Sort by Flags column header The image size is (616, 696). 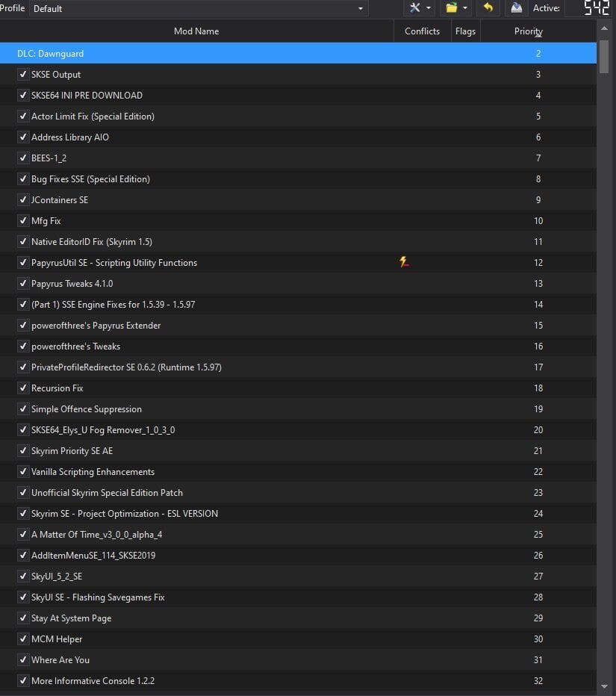click(466, 31)
